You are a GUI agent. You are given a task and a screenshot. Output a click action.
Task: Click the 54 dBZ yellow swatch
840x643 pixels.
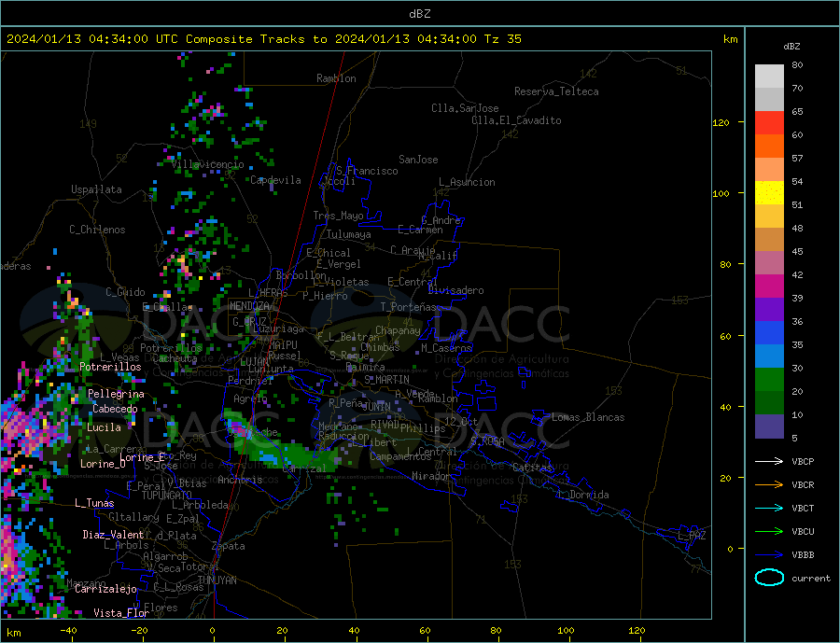pos(769,193)
